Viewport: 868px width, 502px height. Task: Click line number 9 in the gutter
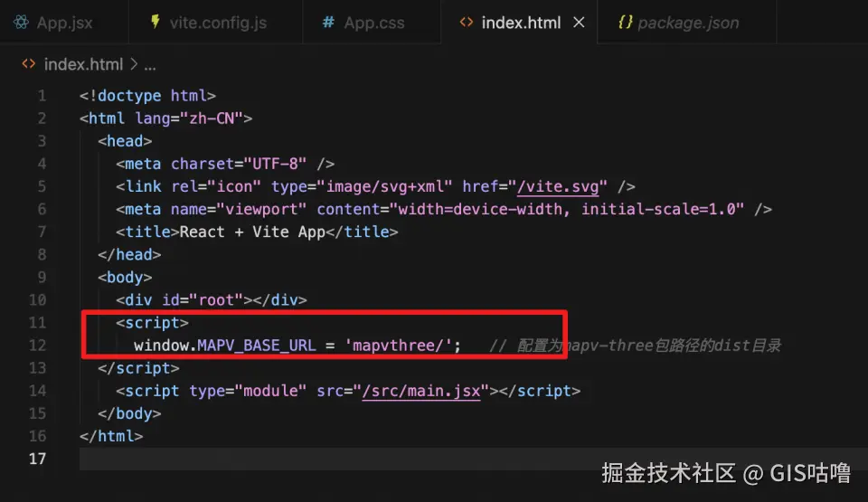42,278
